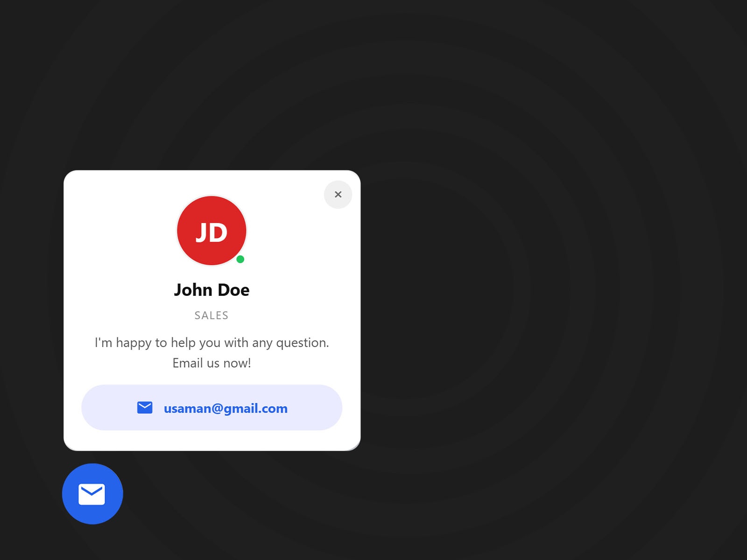Image resolution: width=747 pixels, height=560 pixels.
Task: Click the white envelope glyph on the launcher
Action: [x=92, y=494]
